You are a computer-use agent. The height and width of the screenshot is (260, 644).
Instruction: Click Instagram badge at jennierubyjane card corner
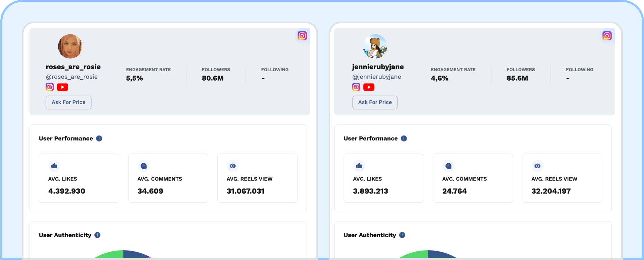pyautogui.click(x=607, y=36)
